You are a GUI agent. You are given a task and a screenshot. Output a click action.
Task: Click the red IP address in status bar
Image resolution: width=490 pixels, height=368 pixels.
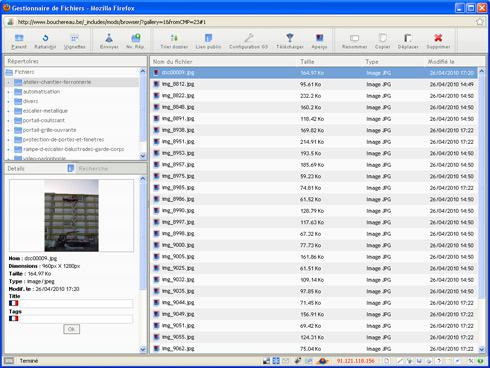355,361
